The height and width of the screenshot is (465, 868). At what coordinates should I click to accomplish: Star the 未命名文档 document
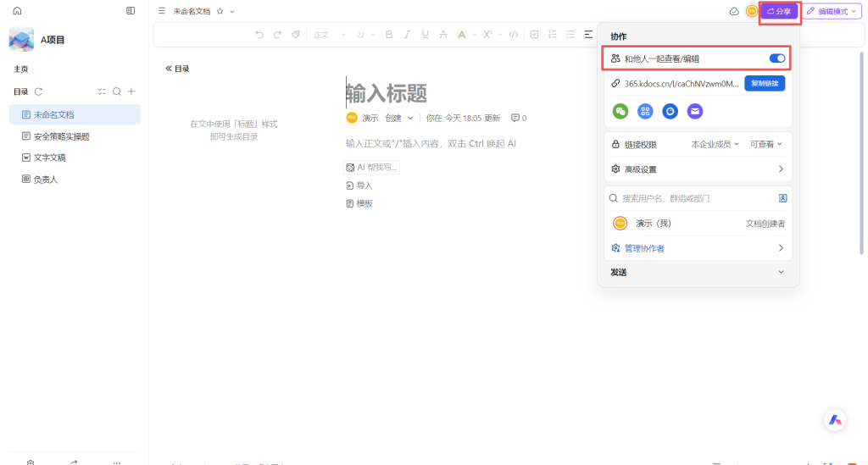(220, 11)
